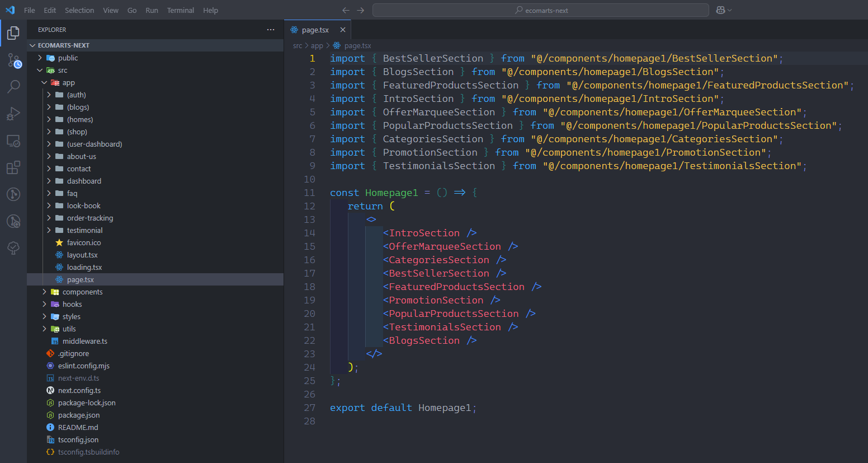This screenshot has width=868, height=463.
Task: Open the Selection menu
Action: pyautogui.click(x=79, y=10)
